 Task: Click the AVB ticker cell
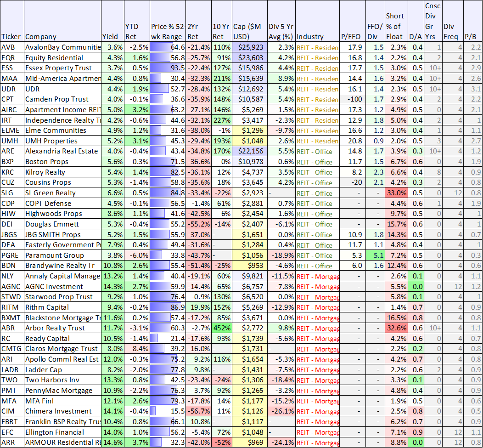coord(12,47)
